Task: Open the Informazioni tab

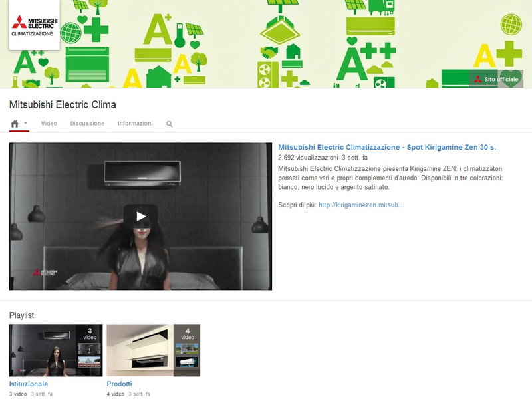Action: (135, 124)
